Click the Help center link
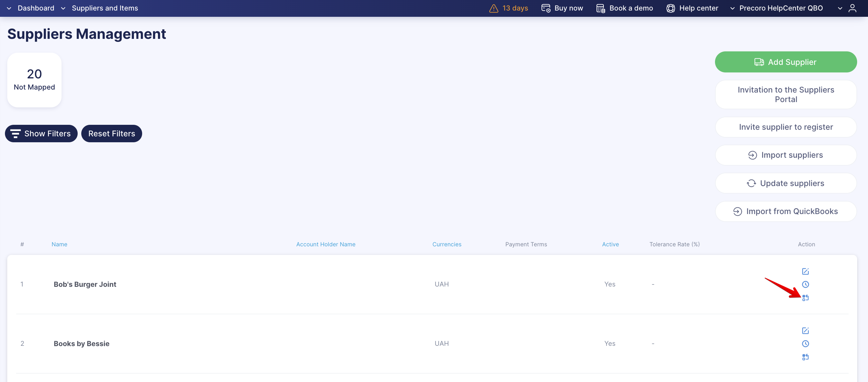This screenshot has width=868, height=382. coord(699,8)
